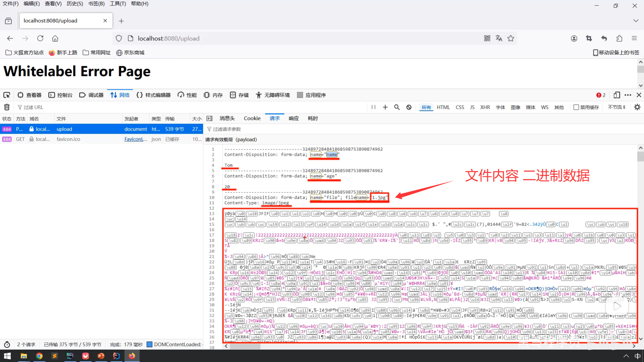Click the QR code icon in address bar
The width and height of the screenshot is (644, 362).
(x=487, y=39)
